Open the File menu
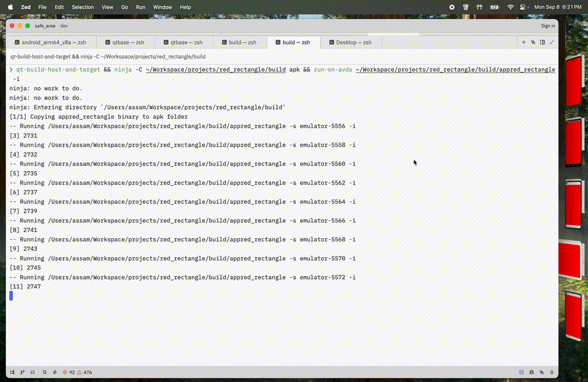Image resolution: width=588 pixels, height=382 pixels. tap(42, 7)
